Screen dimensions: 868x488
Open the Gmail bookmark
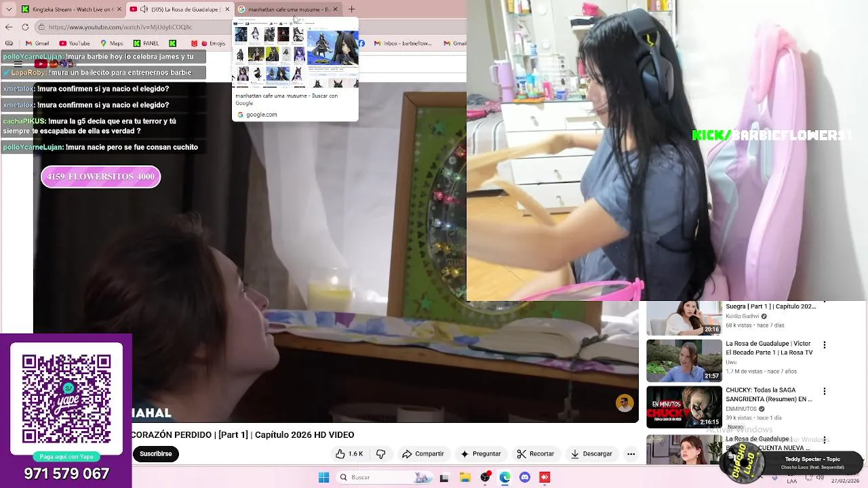click(x=37, y=43)
